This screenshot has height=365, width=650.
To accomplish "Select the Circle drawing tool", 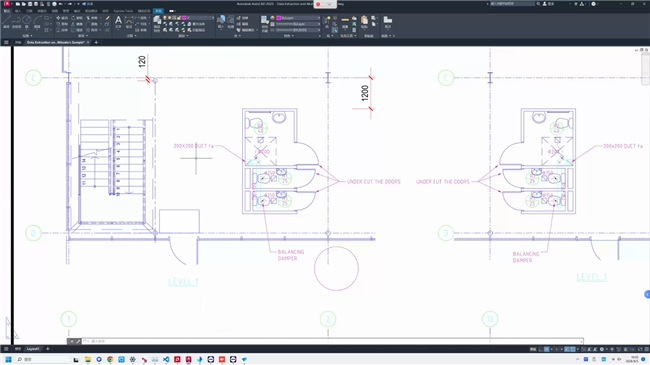I will [x=27, y=21].
